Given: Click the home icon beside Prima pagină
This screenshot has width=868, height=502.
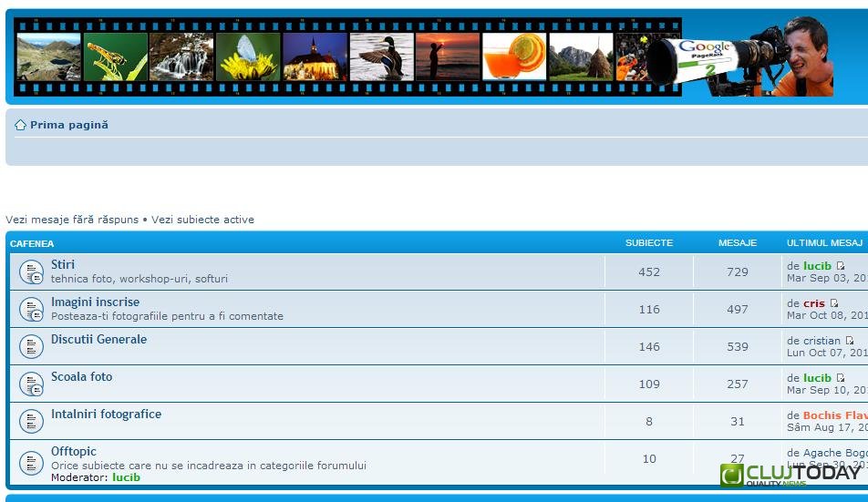Looking at the screenshot, I should click(20, 126).
